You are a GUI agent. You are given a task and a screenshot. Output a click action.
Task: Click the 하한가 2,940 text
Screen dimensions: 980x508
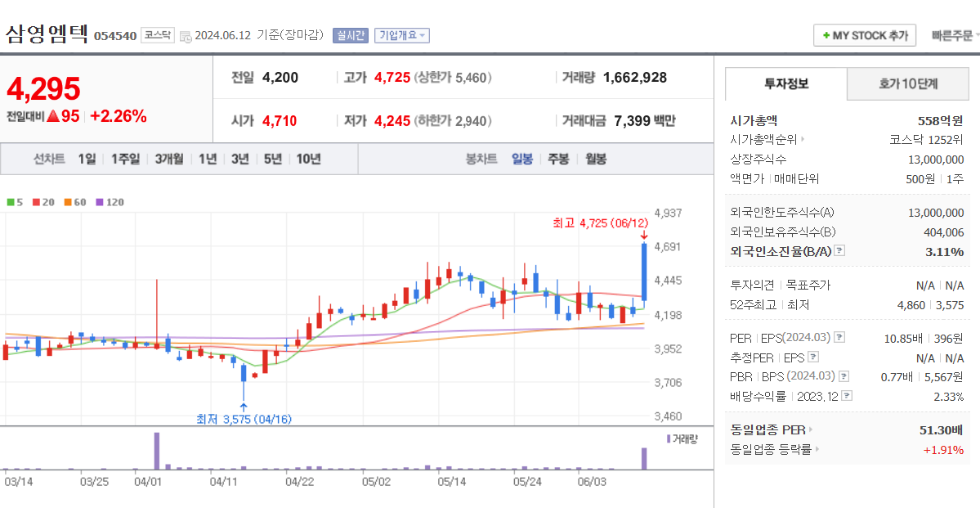click(x=453, y=121)
